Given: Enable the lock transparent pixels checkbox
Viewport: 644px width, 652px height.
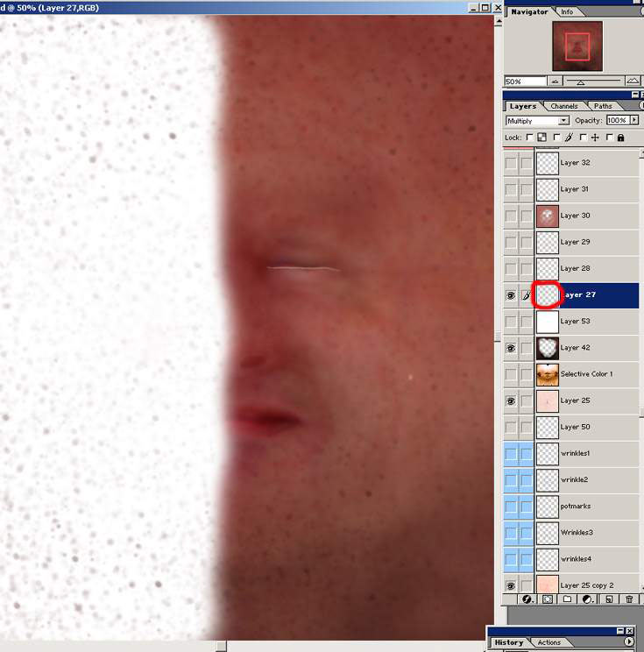Looking at the screenshot, I should click(x=531, y=138).
